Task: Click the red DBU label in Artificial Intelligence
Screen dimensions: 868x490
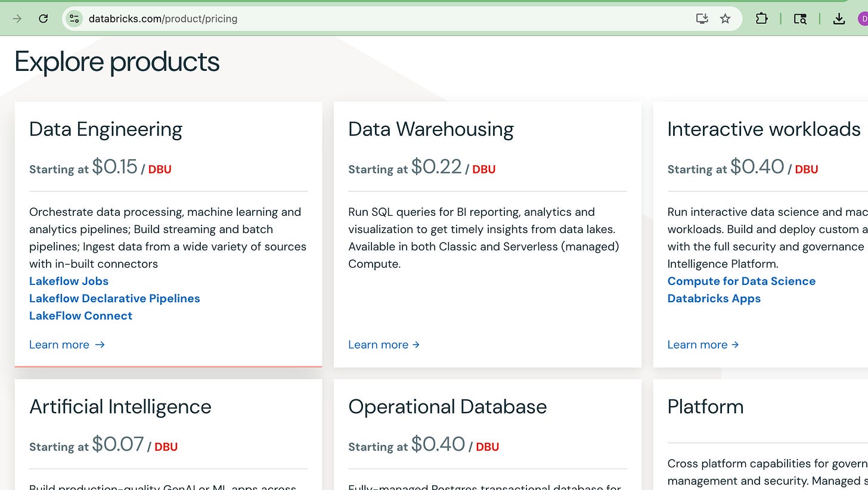Action: pyautogui.click(x=166, y=446)
